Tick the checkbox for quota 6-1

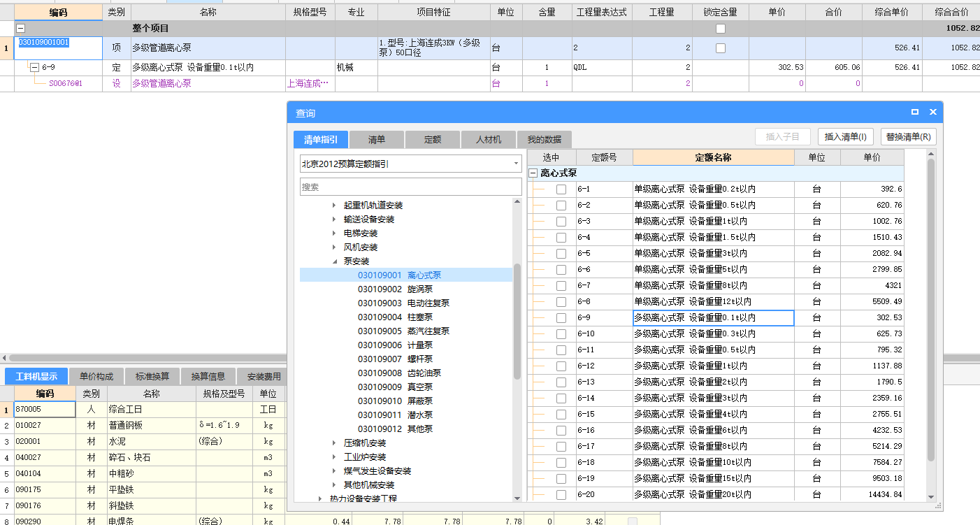[561, 189]
